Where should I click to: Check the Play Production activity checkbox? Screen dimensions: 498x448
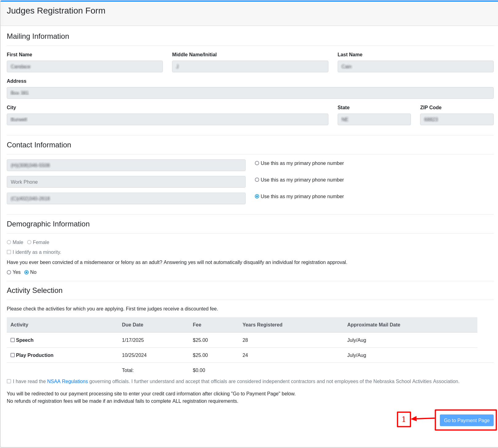click(13, 355)
